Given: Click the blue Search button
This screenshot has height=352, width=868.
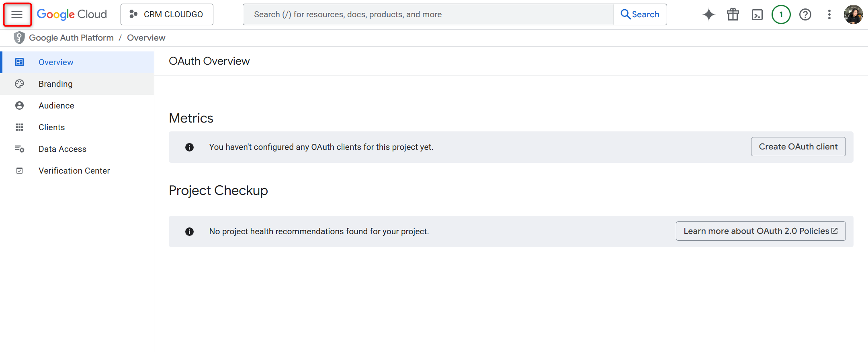Looking at the screenshot, I should point(640,14).
